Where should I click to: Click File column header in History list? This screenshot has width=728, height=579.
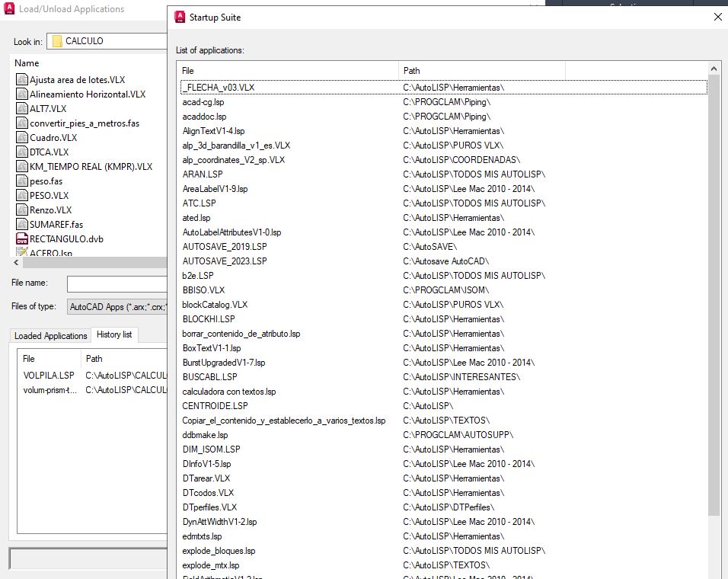[x=49, y=359]
